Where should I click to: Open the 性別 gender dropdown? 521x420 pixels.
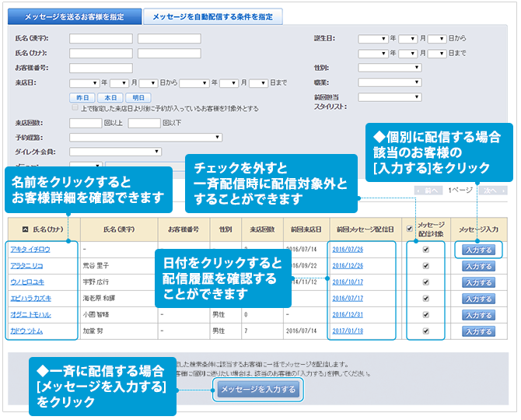point(389,68)
